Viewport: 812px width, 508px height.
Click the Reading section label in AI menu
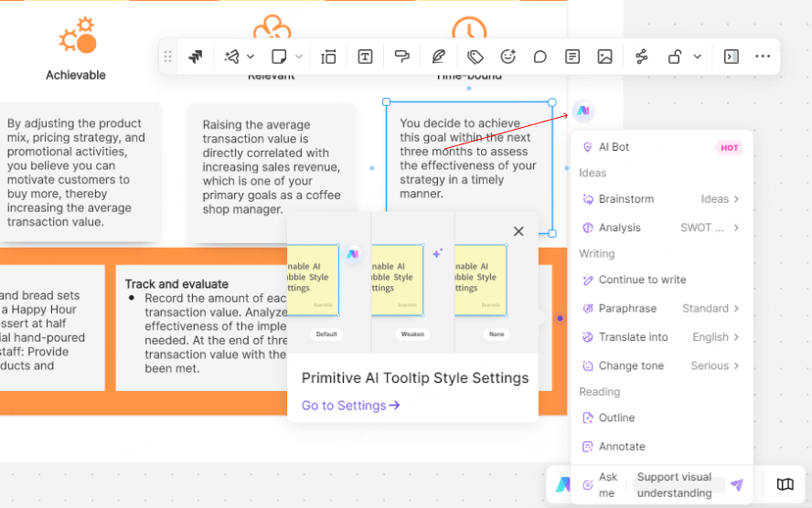coord(599,392)
